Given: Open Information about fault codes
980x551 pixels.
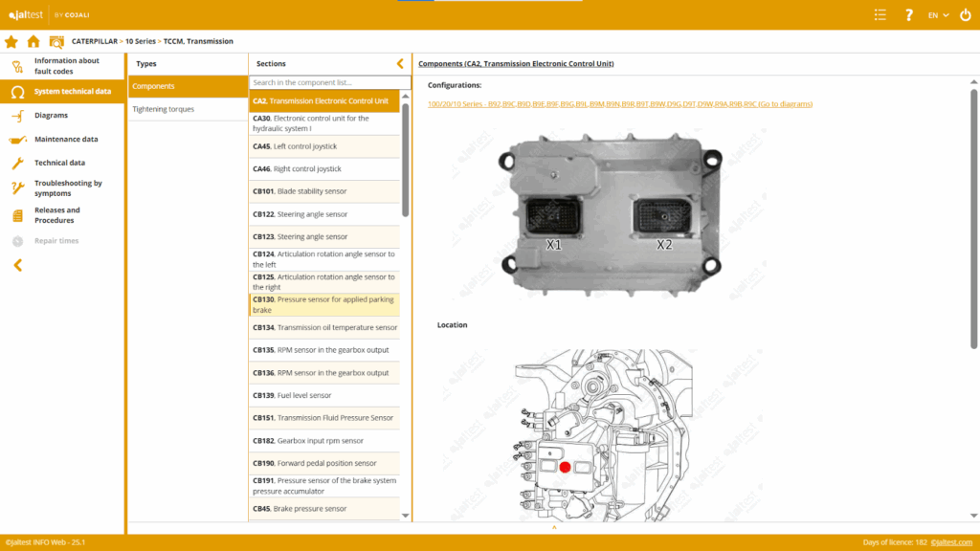Looking at the screenshot, I should click(x=66, y=66).
